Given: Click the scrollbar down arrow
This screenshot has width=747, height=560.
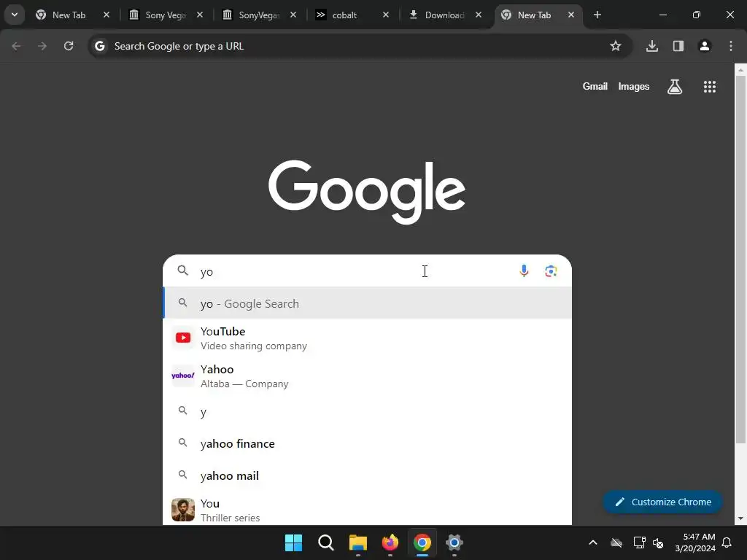Looking at the screenshot, I should tap(740, 518).
